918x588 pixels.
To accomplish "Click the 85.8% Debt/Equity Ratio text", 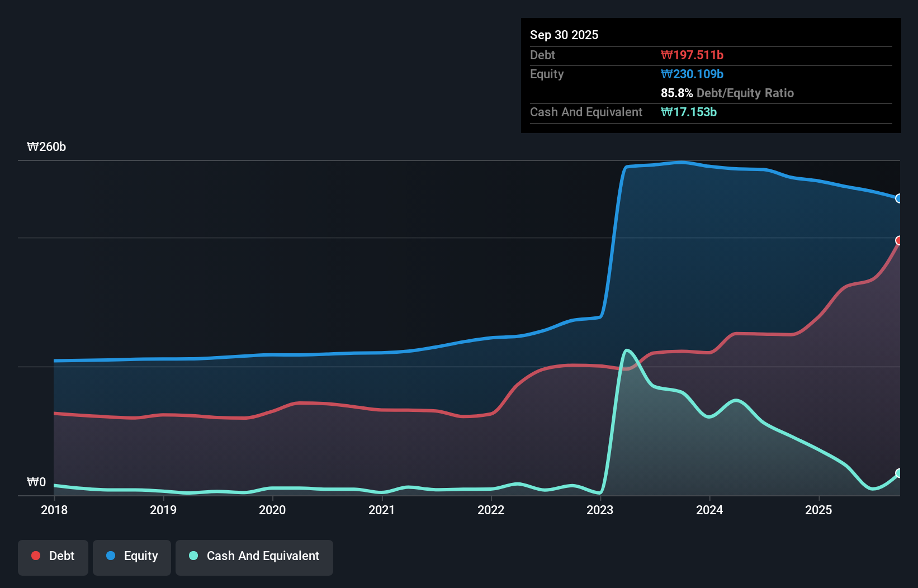I will [727, 93].
